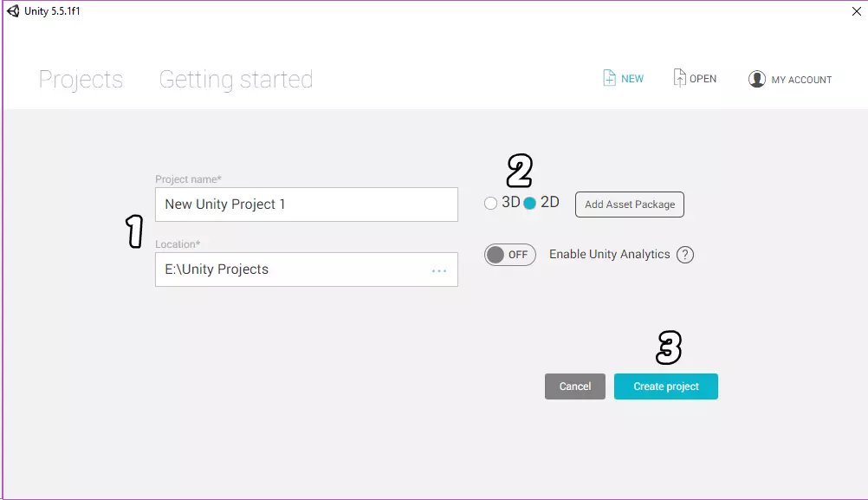This screenshot has height=500, width=868.
Task: Click the Project name text field
Action: [x=306, y=205]
